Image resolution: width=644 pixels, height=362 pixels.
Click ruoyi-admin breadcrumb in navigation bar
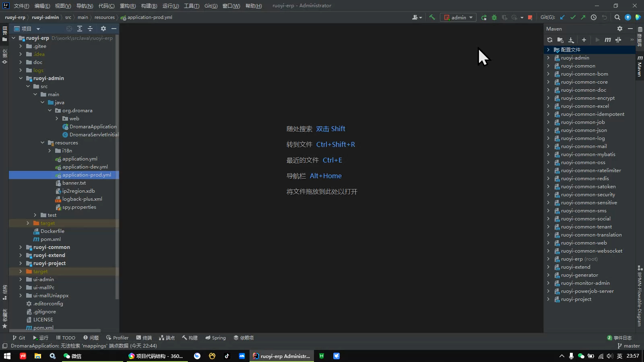(x=45, y=17)
